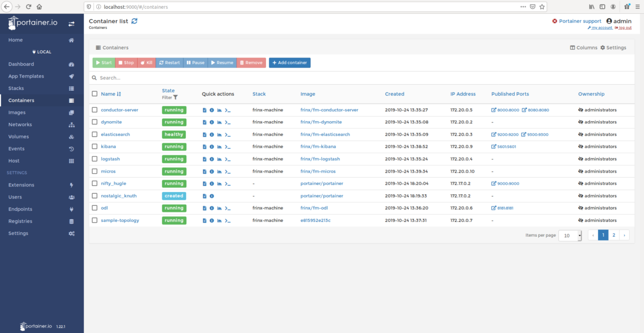The width and height of the screenshot is (644, 333).
Task: Expand the table Settings menu
Action: [613, 48]
